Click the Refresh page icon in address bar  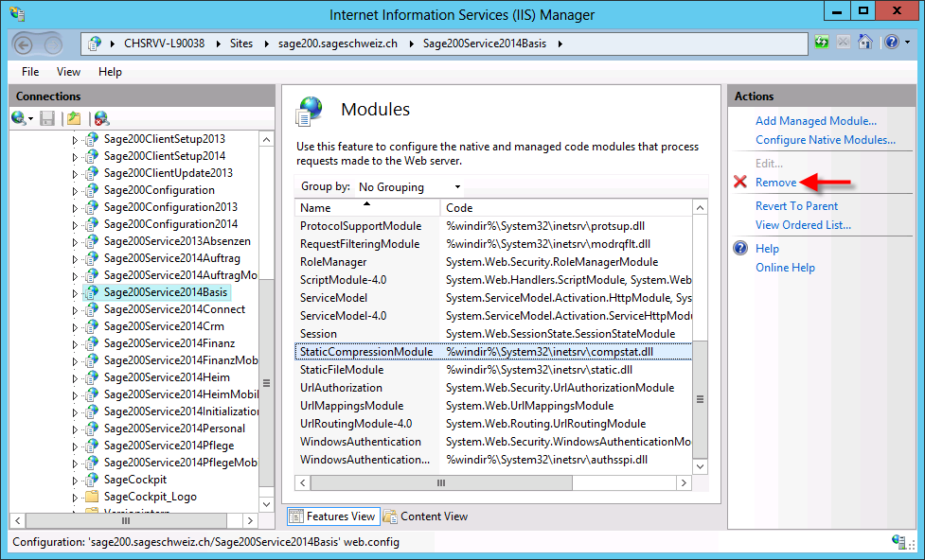[822, 43]
